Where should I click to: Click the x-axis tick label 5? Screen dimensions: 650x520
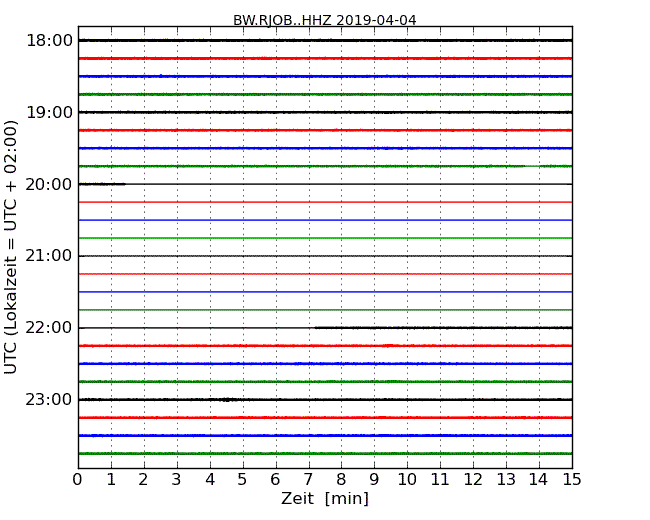[243, 479]
